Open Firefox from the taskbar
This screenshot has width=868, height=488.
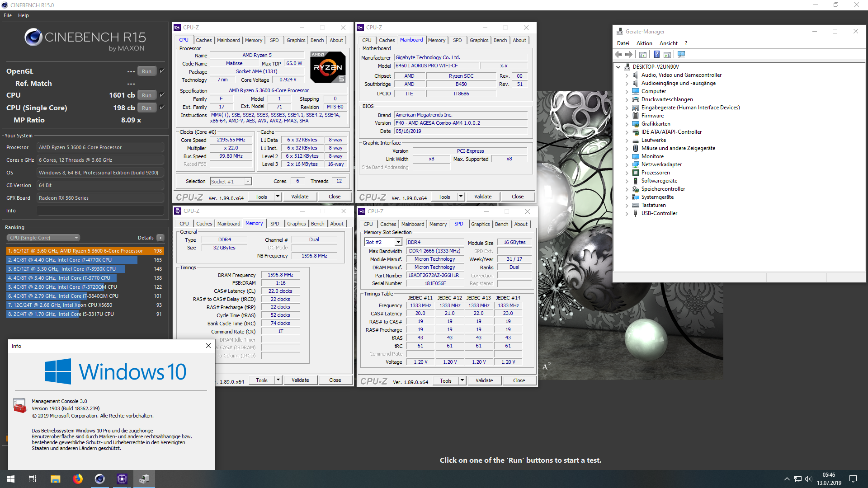(x=78, y=479)
